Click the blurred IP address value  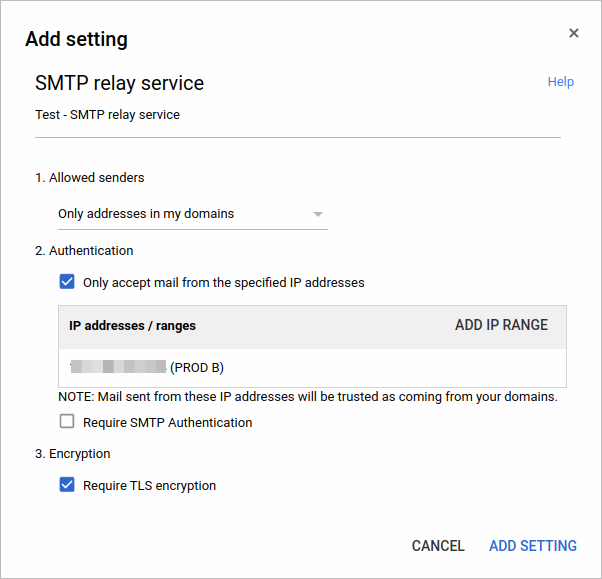click(x=118, y=367)
